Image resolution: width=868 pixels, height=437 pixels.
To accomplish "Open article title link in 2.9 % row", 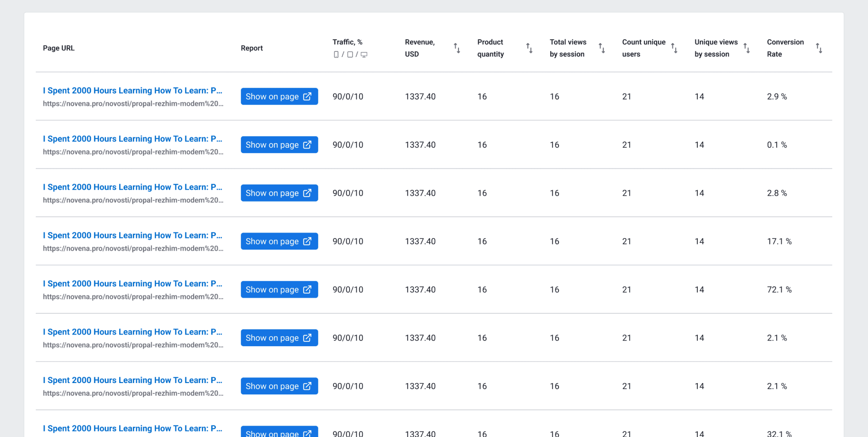I will [x=132, y=90].
